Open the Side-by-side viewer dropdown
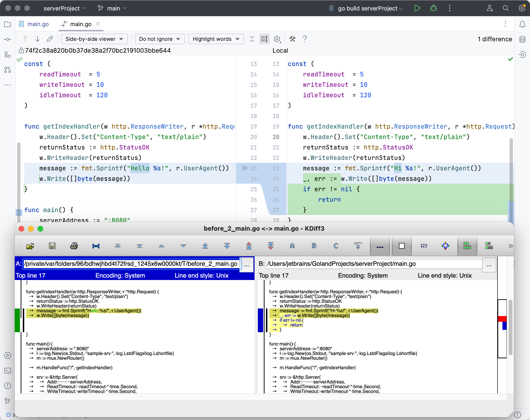Viewport: 530px width, 420px height. pos(94,39)
